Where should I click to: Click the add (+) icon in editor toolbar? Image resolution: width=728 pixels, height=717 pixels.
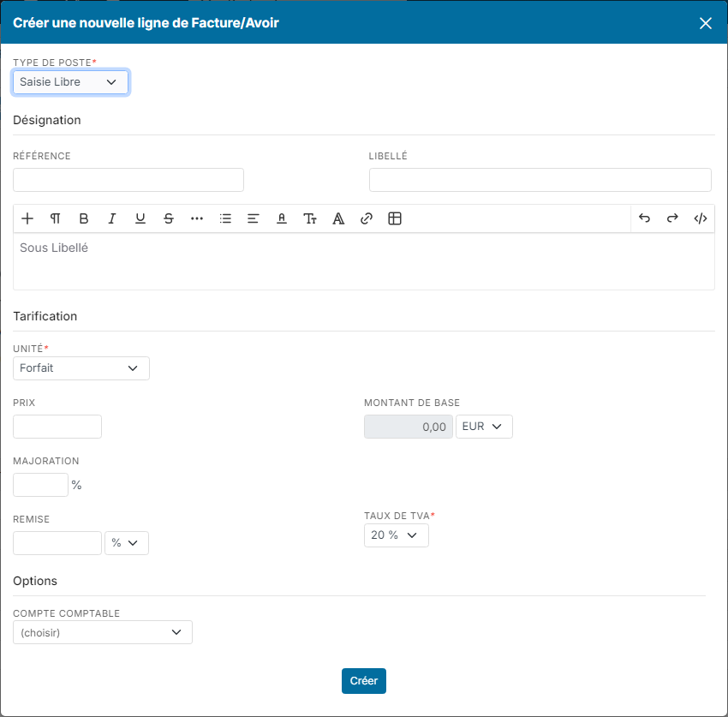click(27, 218)
